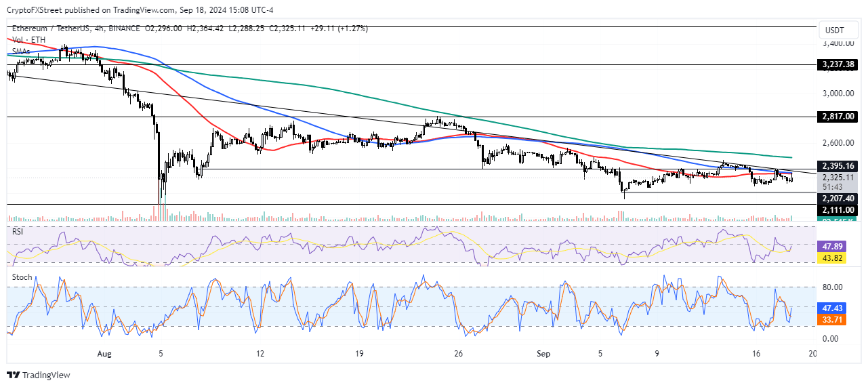The image size is (868, 387).
Task: Click the change value +29.11 (+1.27%)
Action: pyautogui.click(x=339, y=28)
